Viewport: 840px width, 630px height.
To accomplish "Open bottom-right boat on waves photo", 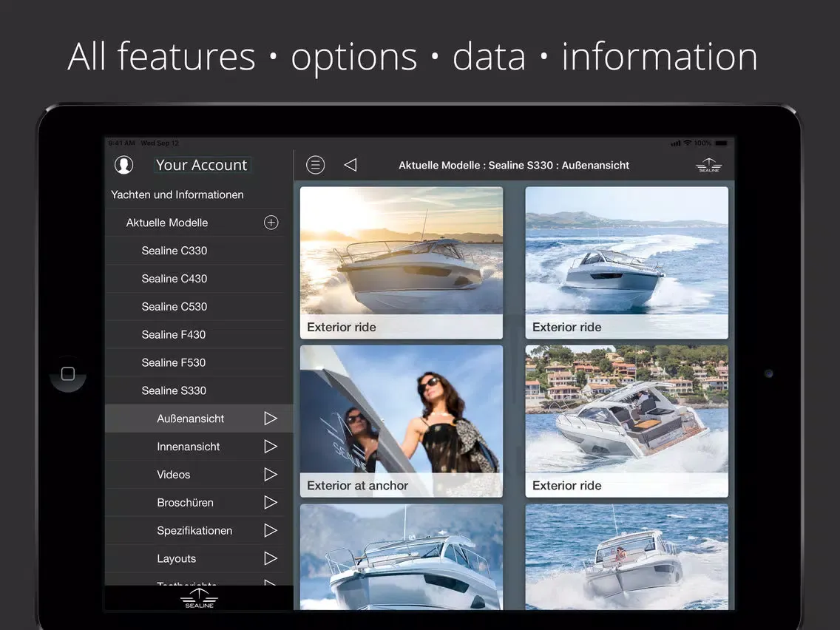I will [x=627, y=557].
